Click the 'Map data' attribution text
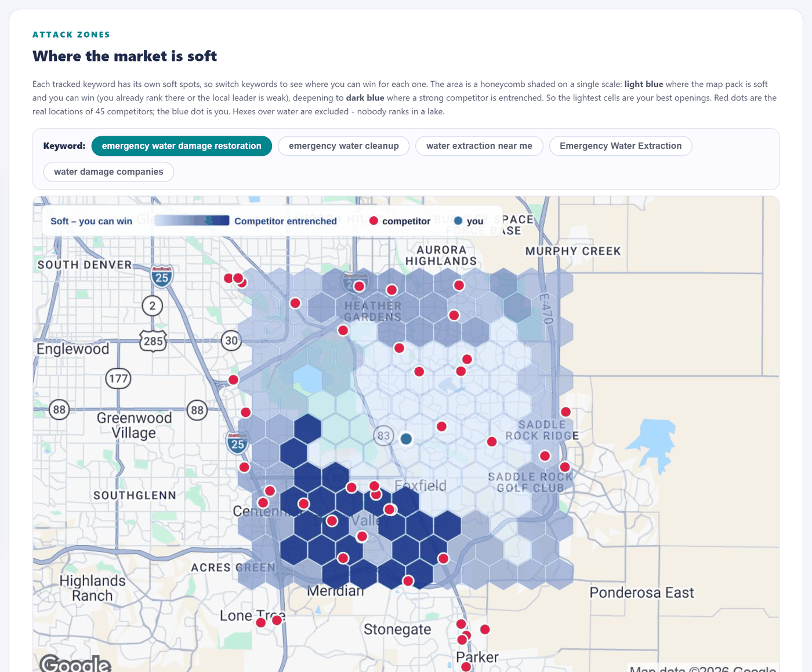Image resolution: width=812 pixels, height=672 pixels. [703, 668]
